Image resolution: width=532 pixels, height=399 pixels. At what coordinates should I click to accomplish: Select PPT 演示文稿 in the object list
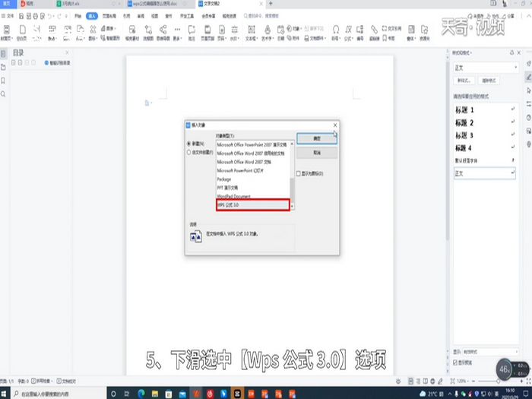[x=253, y=188]
